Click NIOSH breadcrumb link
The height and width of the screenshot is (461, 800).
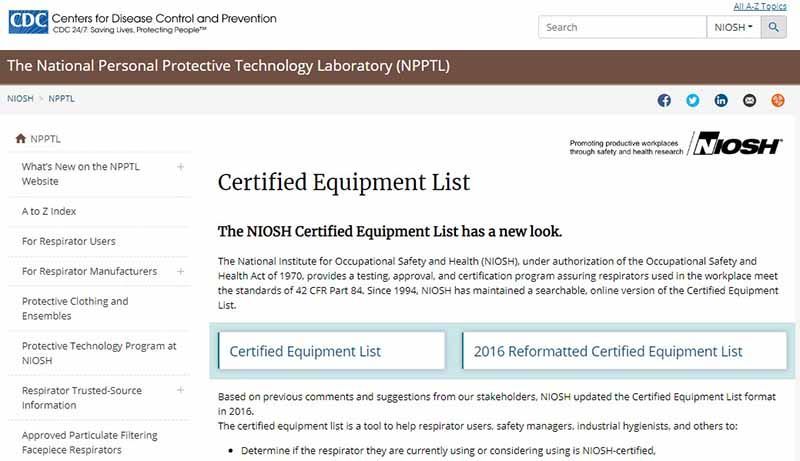click(20, 98)
